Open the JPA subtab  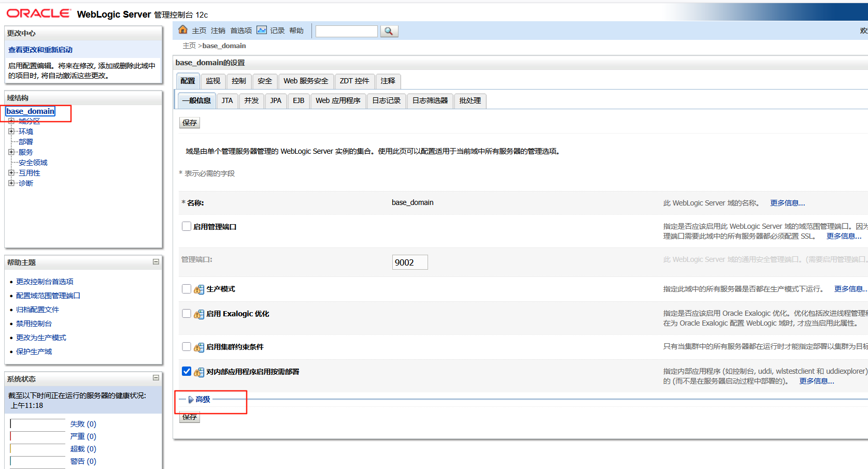tap(276, 101)
